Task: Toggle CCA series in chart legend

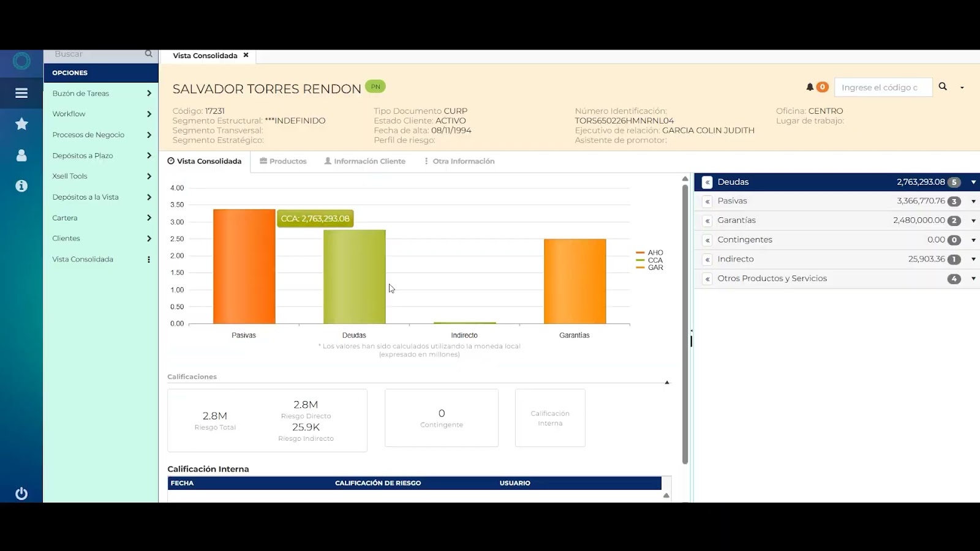Action: pyautogui.click(x=650, y=260)
